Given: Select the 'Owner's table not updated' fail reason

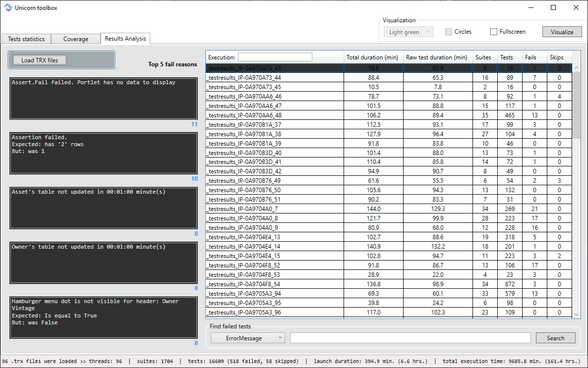Looking at the screenshot, I should click(x=104, y=263).
